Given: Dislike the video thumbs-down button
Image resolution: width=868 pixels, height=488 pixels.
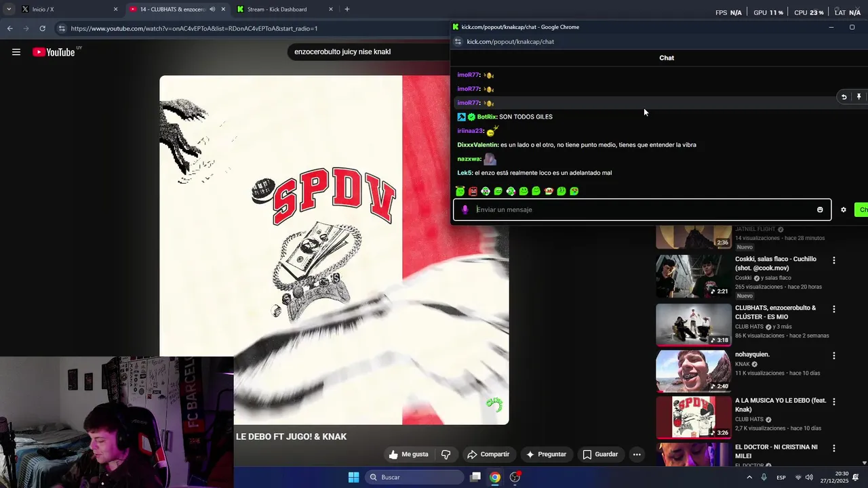Looking at the screenshot, I should pos(446,454).
